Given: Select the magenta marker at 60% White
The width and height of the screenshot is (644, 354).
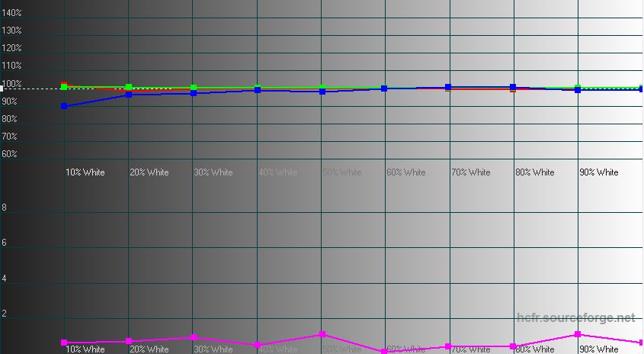Looking at the screenshot, I should pyautogui.click(x=384, y=352).
